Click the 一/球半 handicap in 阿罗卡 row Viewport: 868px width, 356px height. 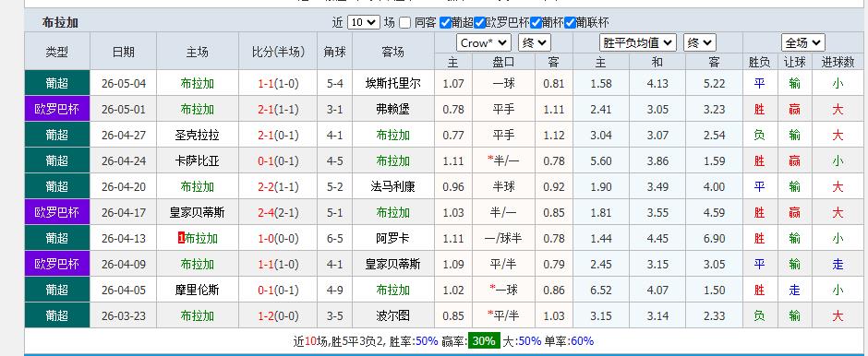coord(503,238)
